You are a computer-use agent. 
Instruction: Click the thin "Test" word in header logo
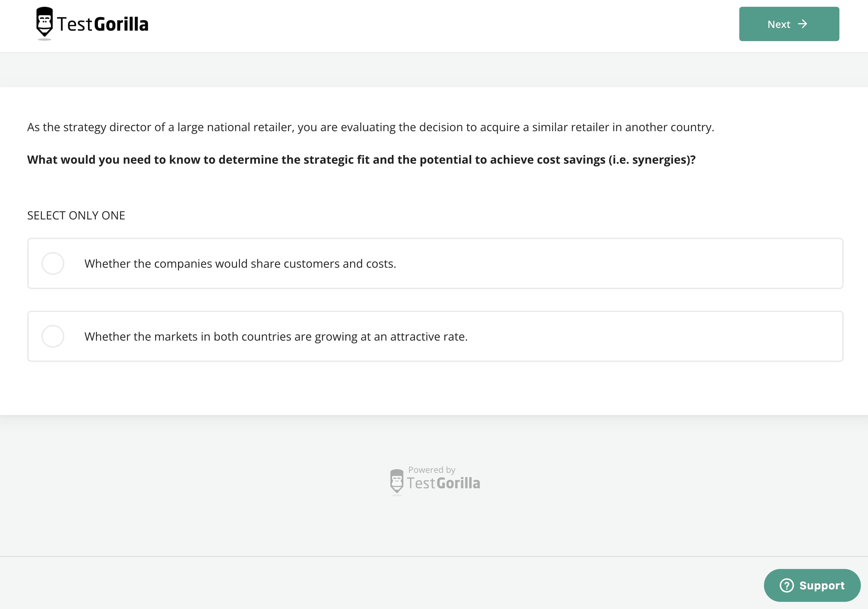[75, 24]
